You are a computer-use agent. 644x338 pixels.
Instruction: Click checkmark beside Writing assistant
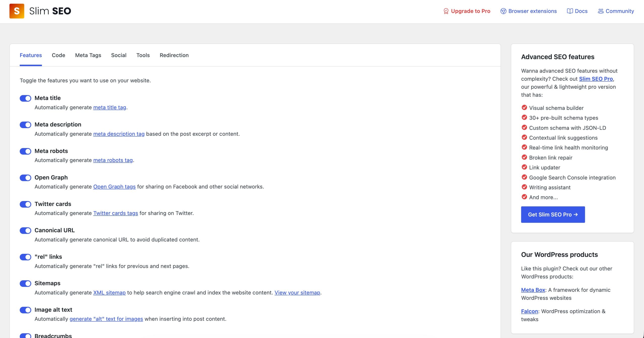point(524,187)
